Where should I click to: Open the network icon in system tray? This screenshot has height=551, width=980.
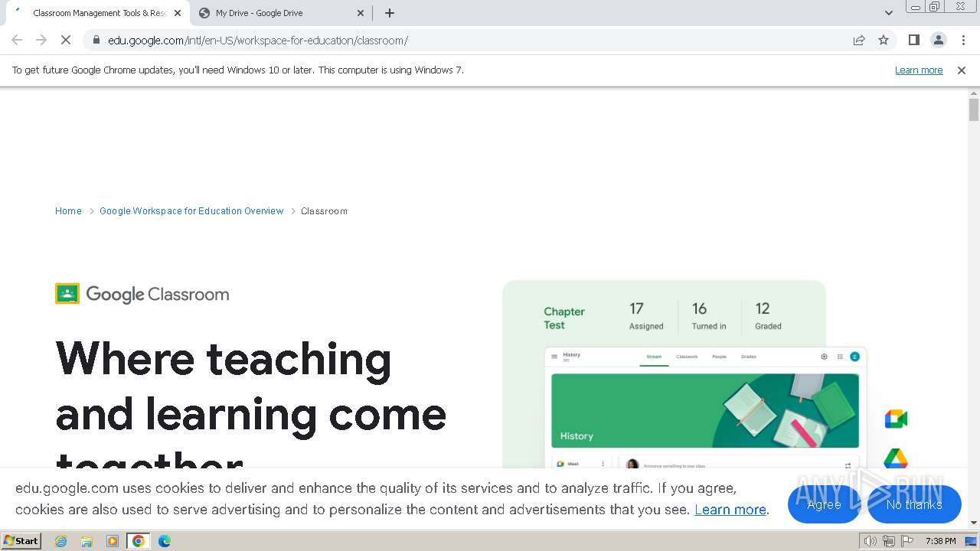click(x=889, y=541)
